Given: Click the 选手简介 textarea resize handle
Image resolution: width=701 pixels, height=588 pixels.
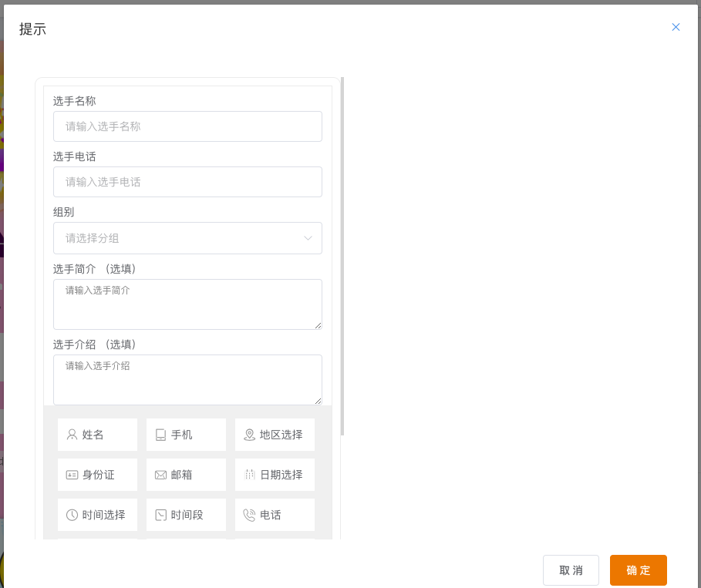Looking at the screenshot, I should pyautogui.click(x=318, y=325).
